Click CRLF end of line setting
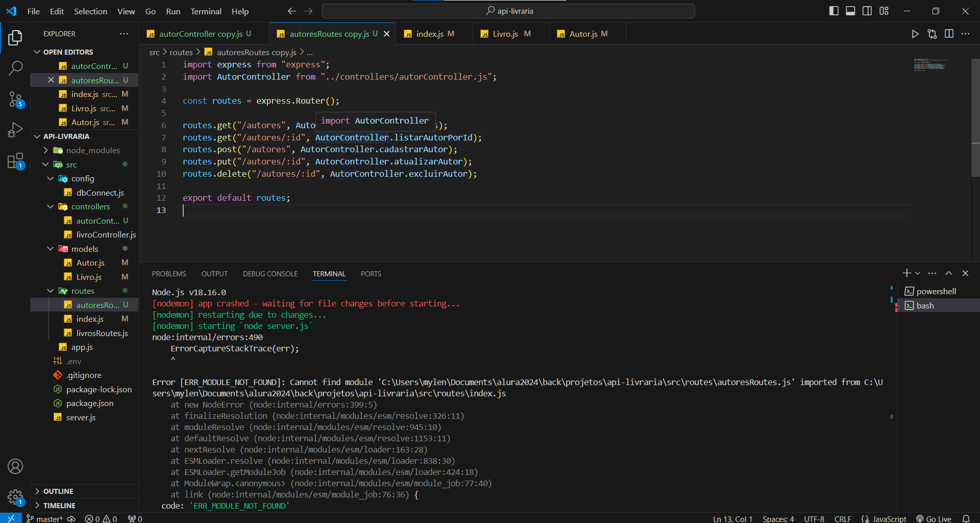Viewport: 980px width, 523px height. coord(843,518)
